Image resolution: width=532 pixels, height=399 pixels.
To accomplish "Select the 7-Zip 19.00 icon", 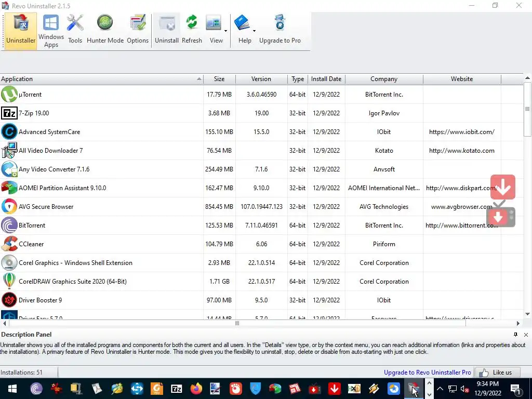I will (x=9, y=113).
